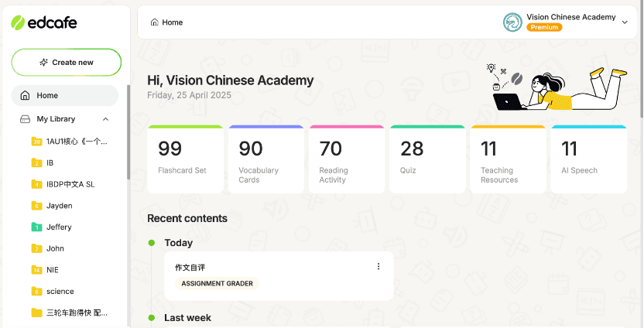This screenshot has width=644, height=328.
Task: Click the edcafe logo
Action: (44, 22)
